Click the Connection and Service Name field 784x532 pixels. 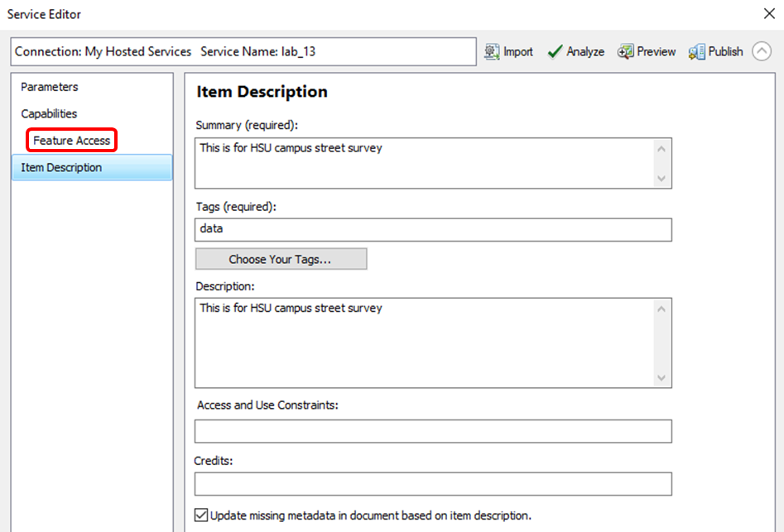point(244,51)
